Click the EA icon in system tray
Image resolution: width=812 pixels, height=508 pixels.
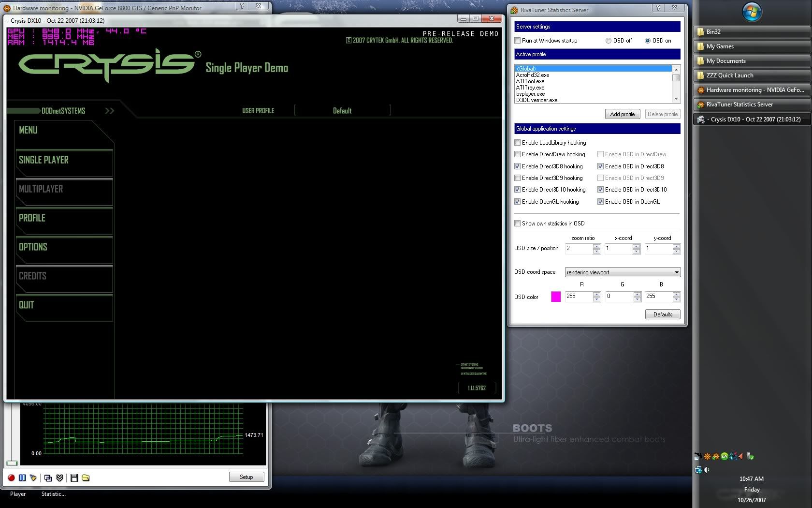pos(724,456)
